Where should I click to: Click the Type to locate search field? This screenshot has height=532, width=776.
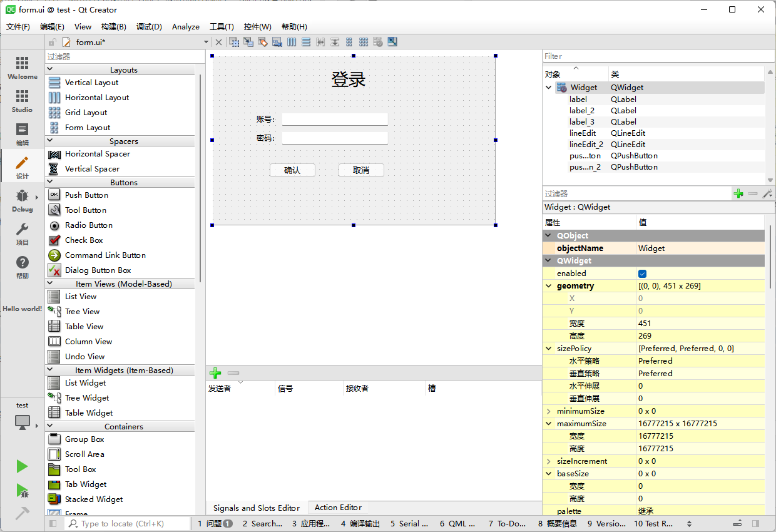(128, 523)
